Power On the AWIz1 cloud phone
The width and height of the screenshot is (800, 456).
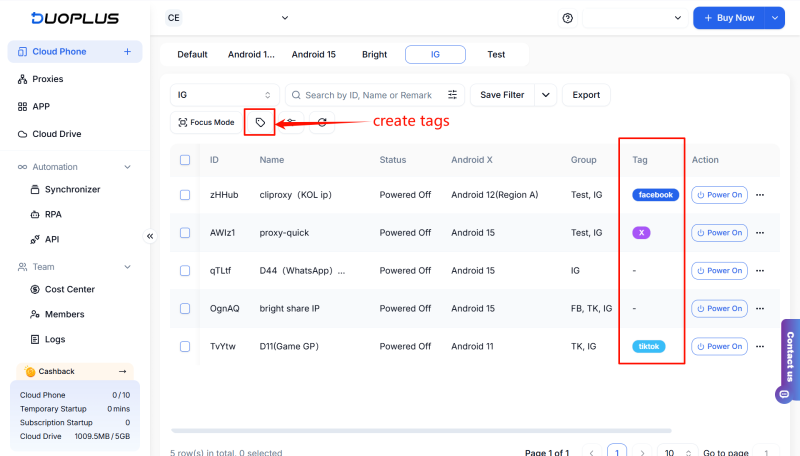(719, 233)
